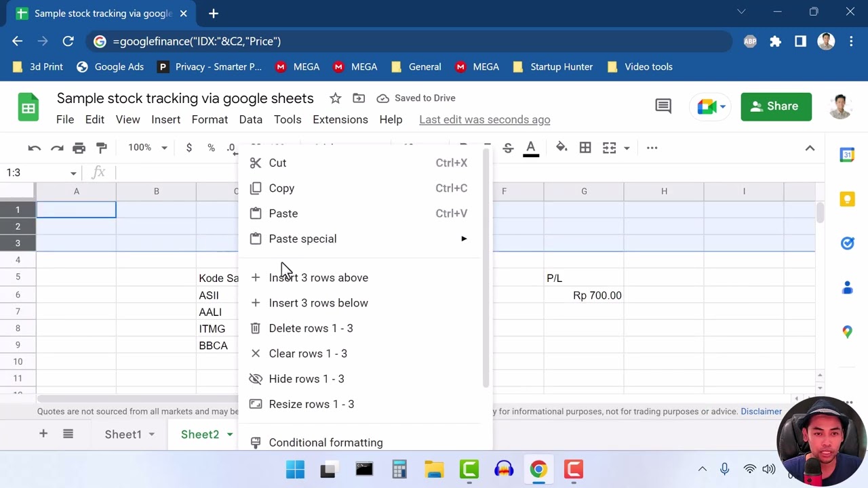
Task: Open the Edit menu
Action: 94,119
